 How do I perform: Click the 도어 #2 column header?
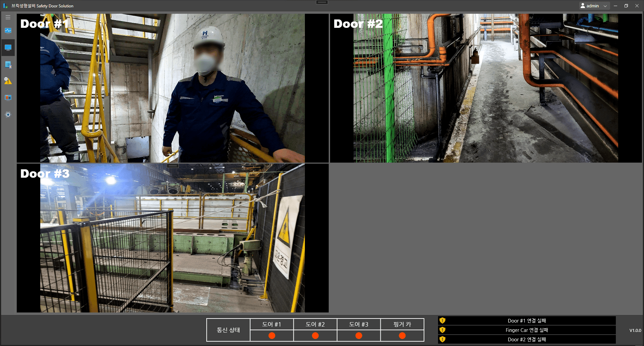coord(315,324)
